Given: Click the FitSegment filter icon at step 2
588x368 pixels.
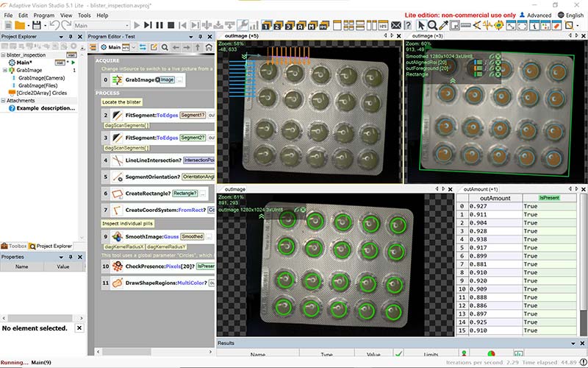Looking at the screenshot, I should pyautogui.click(x=117, y=116).
